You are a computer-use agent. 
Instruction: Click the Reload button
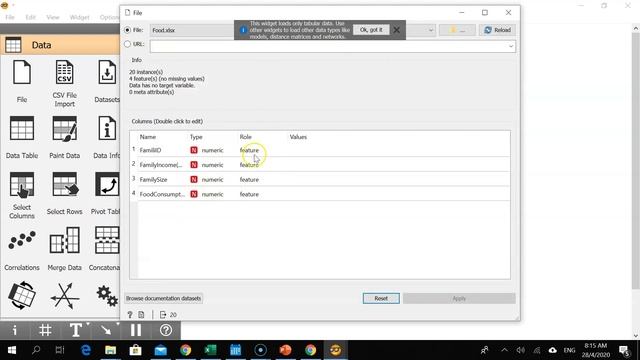(498, 30)
